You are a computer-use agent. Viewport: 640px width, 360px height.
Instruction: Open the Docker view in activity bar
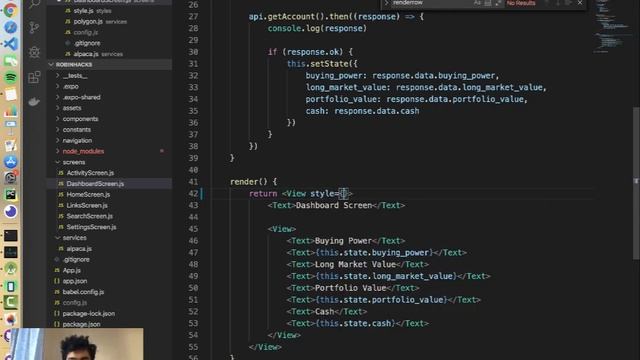(x=34, y=101)
